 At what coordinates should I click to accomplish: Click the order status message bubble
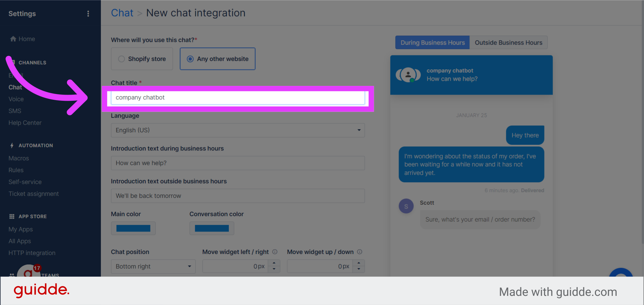pyautogui.click(x=471, y=164)
